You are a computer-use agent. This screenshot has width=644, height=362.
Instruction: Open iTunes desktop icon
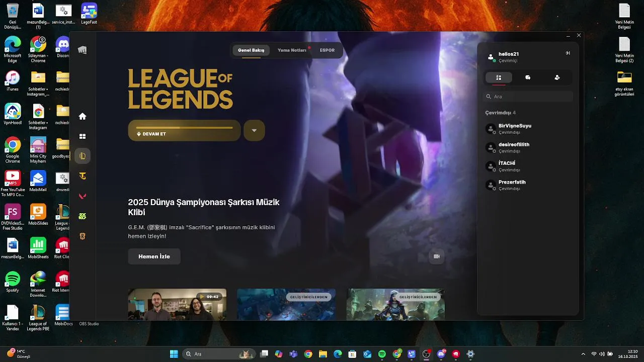pyautogui.click(x=13, y=80)
